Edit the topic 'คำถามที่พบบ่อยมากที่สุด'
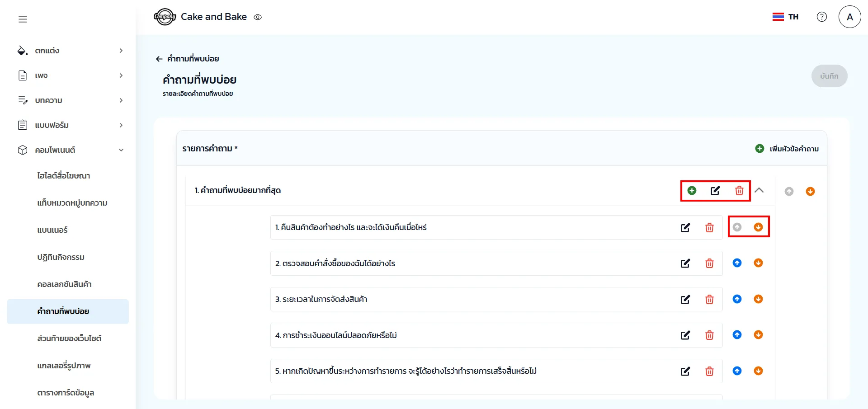 click(715, 191)
